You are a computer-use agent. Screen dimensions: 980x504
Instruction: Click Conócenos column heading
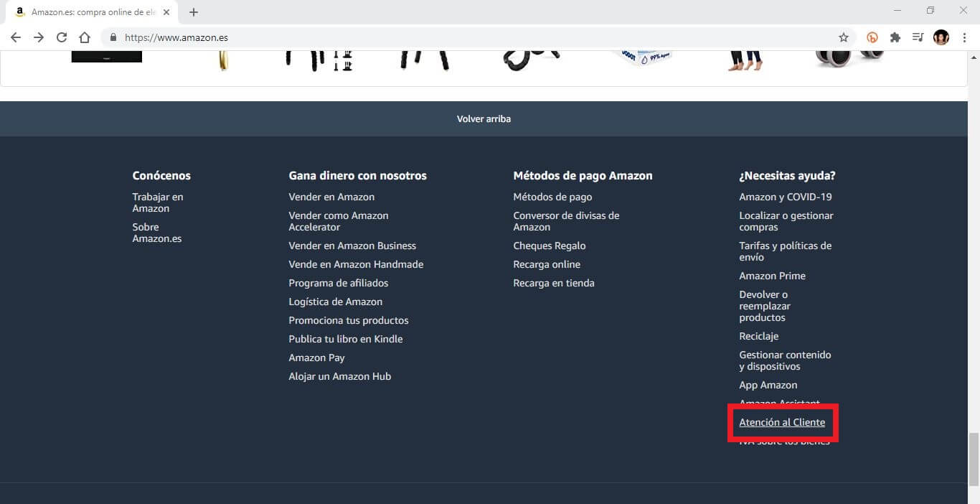[x=161, y=175]
